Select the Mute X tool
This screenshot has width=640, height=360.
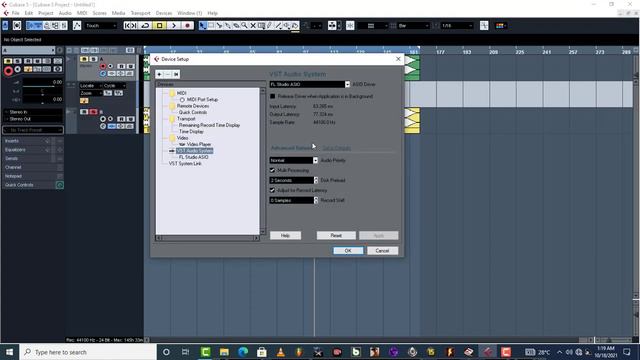pyautogui.click(x=253, y=25)
